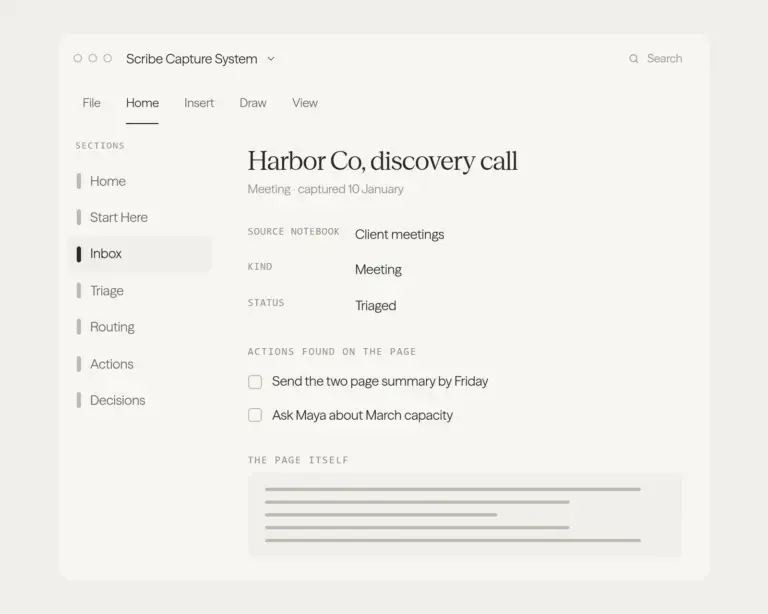Click the Triaged status value
The image size is (768, 614).
(376, 306)
